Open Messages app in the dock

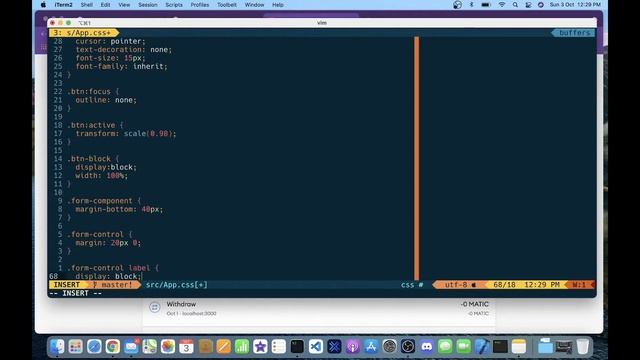[x=445, y=347]
